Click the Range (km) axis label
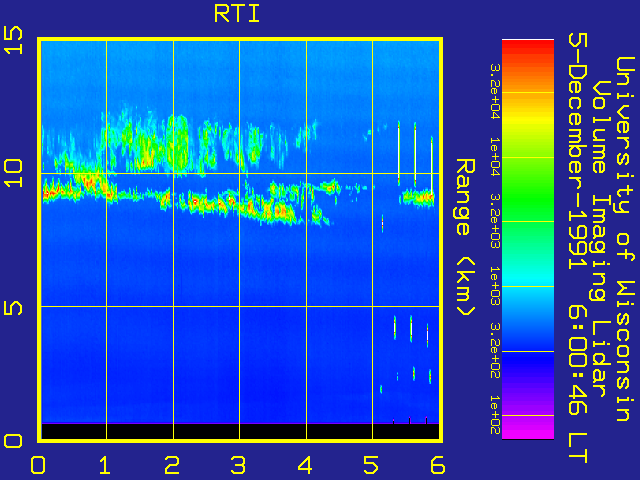Image resolution: width=640 pixels, height=480 pixels. point(465,237)
